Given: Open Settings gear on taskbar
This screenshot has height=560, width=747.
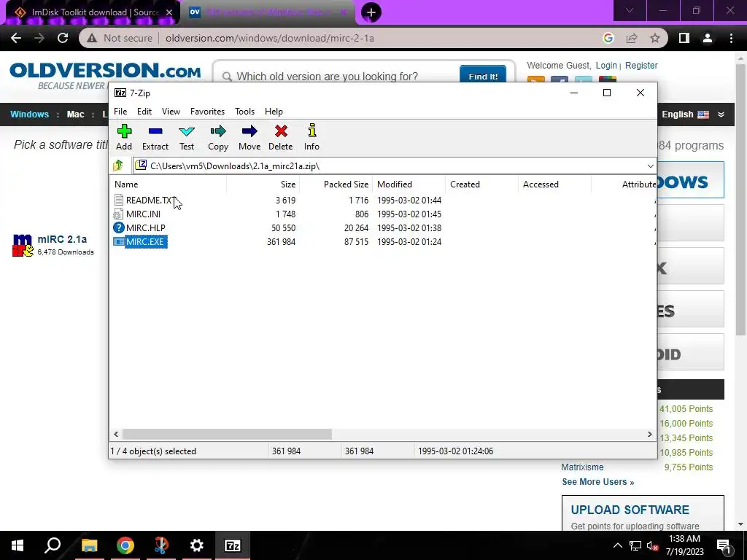Looking at the screenshot, I should click(196, 545).
